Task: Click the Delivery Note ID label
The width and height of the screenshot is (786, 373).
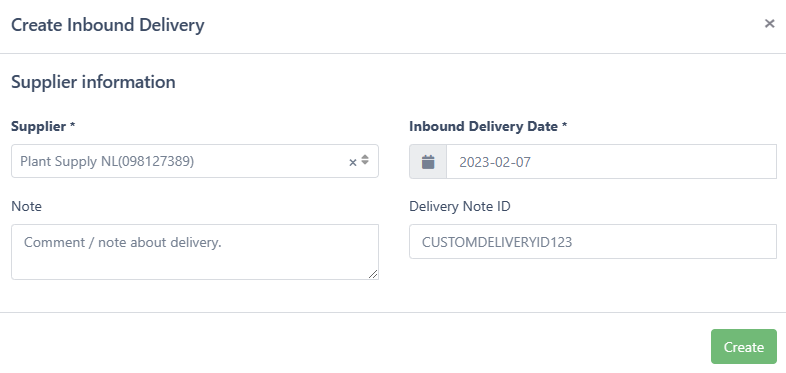Action: pyautogui.click(x=460, y=206)
